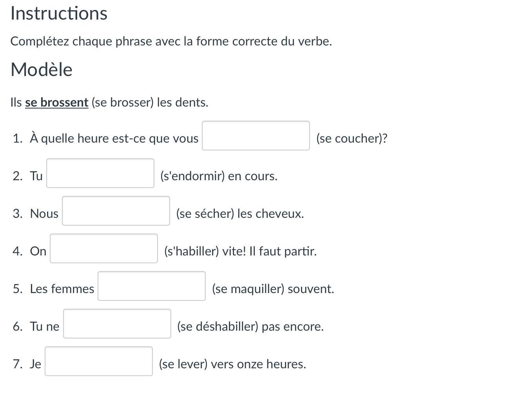Focus the input field after 'Tu ne'
522x420 pixels.
coord(117,324)
